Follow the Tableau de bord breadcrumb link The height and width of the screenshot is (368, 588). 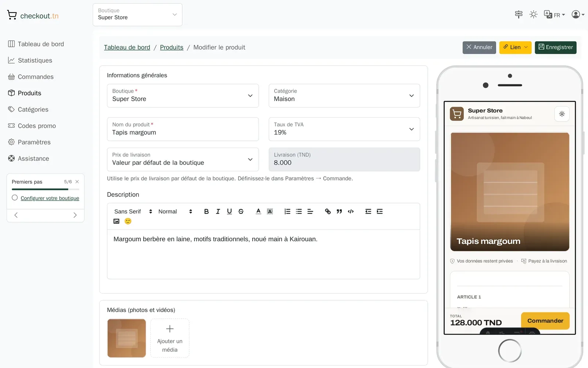click(127, 47)
